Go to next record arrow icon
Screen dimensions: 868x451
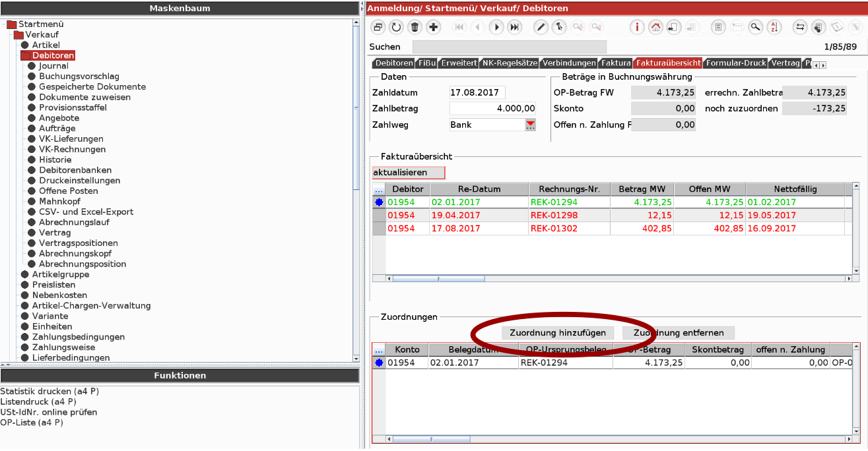point(496,27)
